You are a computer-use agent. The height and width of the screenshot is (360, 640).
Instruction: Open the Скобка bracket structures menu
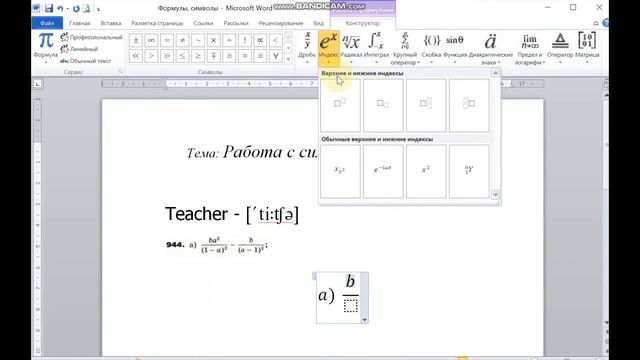(431, 48)
